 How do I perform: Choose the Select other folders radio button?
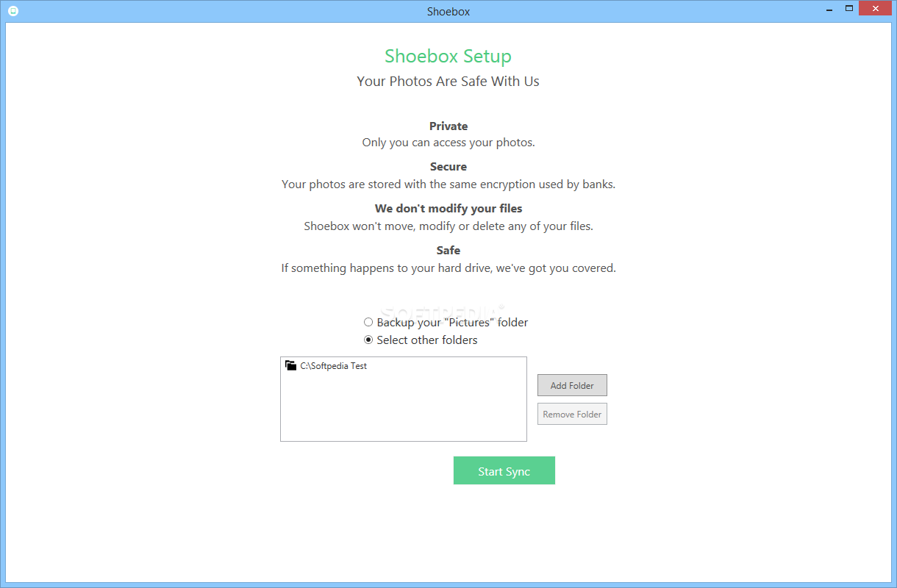[368, 340]
